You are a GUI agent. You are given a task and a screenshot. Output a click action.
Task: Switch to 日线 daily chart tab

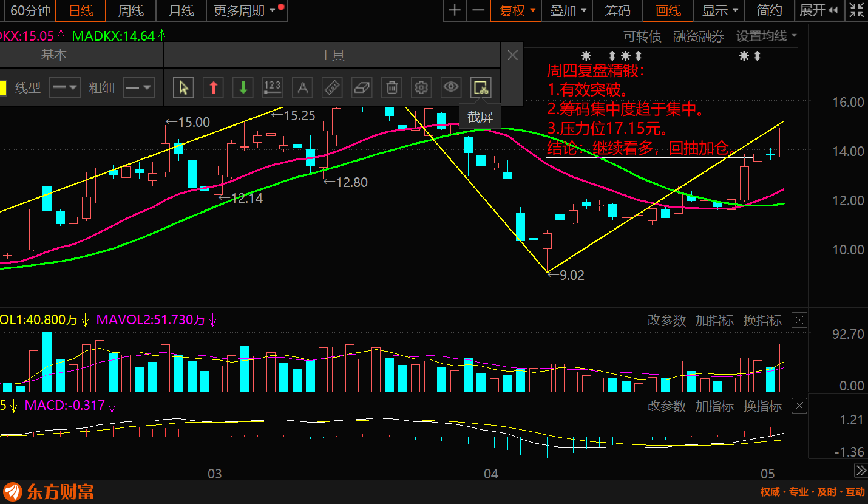tap(81, 10)
